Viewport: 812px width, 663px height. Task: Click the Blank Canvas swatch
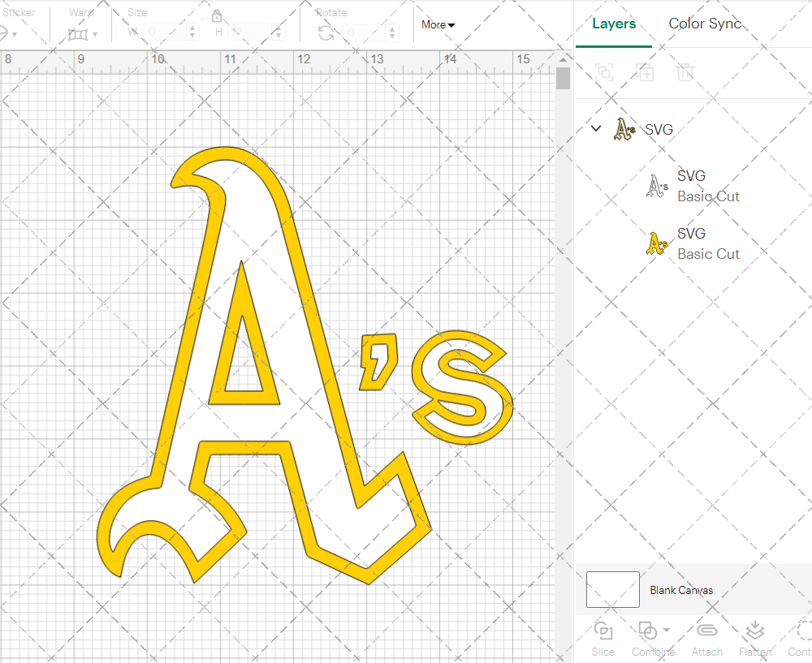coord(612,589)
